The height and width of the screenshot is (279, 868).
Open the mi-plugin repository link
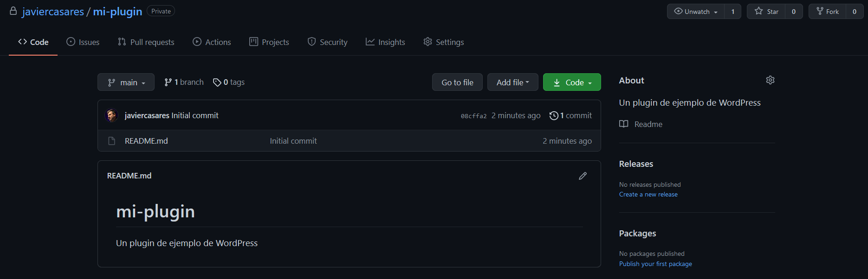117,12
